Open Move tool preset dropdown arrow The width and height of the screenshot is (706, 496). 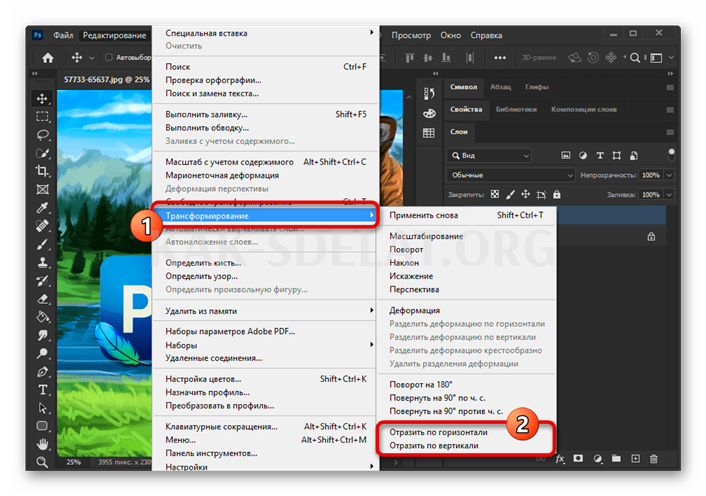91,58
